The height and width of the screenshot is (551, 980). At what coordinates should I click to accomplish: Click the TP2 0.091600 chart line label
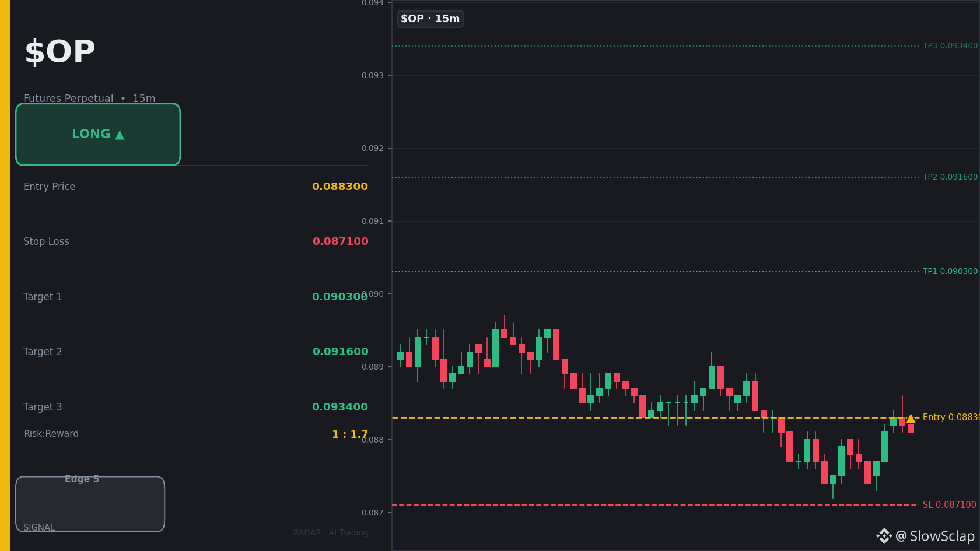click(950, 177)
